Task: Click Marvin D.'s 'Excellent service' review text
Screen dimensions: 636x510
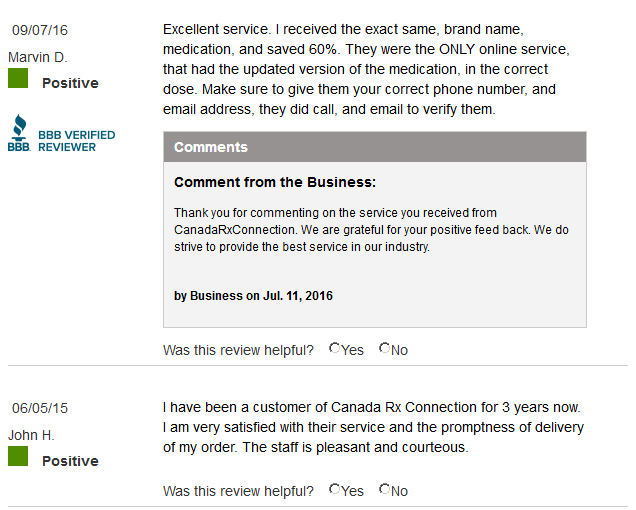Action: (366, 69)
